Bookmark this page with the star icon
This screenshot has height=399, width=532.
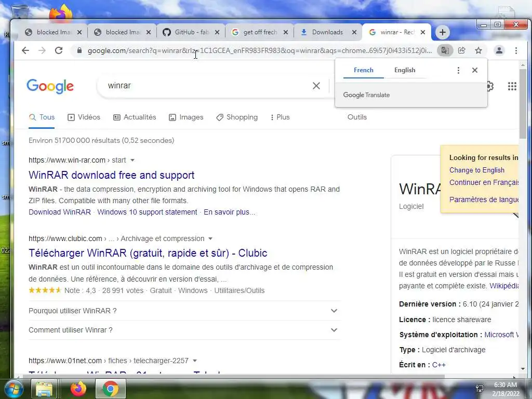pyautogui.click(x=478, y=50)
